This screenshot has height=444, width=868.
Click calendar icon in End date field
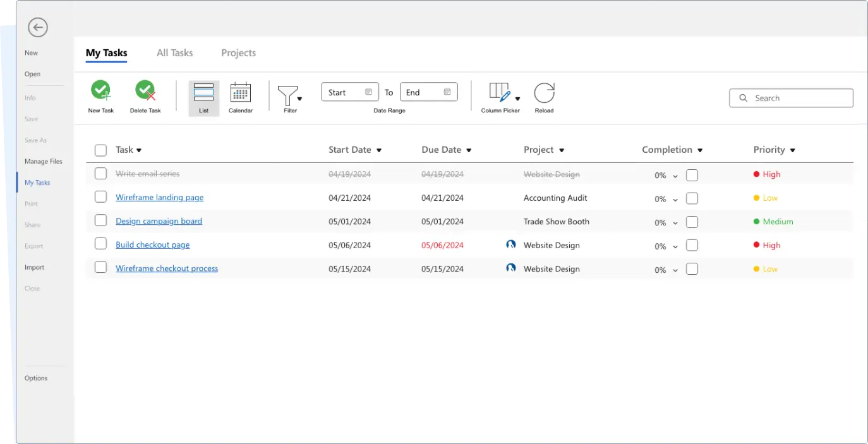[447, 92]
